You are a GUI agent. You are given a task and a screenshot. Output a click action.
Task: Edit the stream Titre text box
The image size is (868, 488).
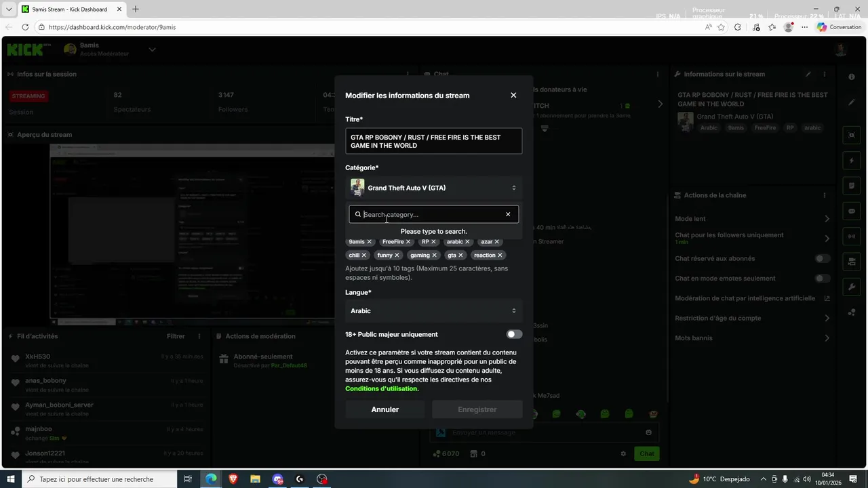434,141
